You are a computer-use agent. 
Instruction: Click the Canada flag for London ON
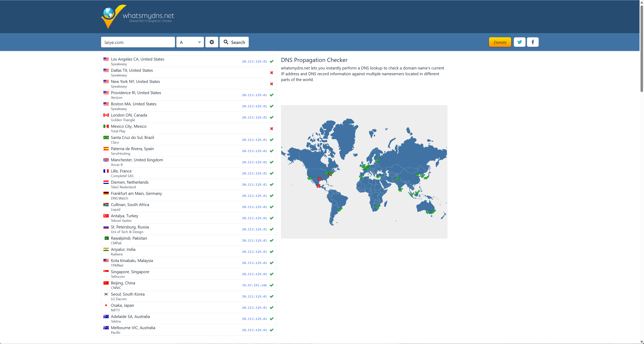[106, 115]
